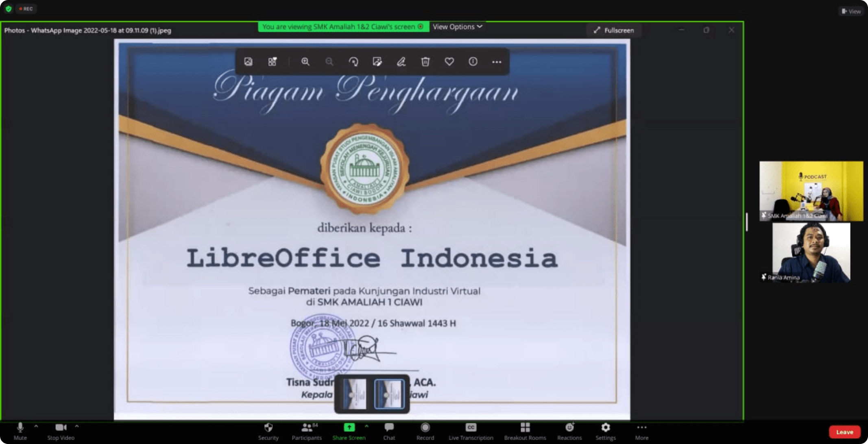Click the green Share Screen button

coord(349,431)
